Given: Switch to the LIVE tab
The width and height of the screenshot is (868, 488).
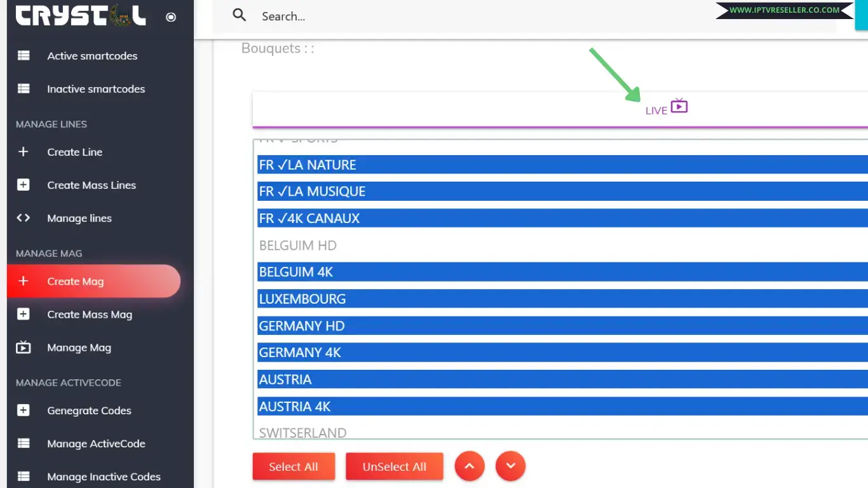Looking at the screenshot, I should tap(665, 108).
